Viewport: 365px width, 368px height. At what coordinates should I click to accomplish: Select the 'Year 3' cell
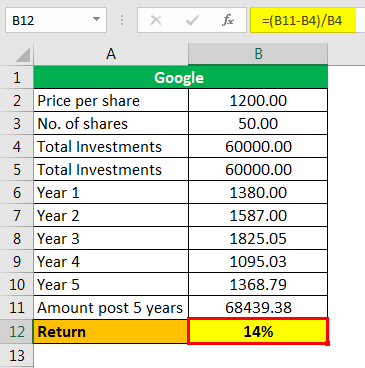pos(111,238)
